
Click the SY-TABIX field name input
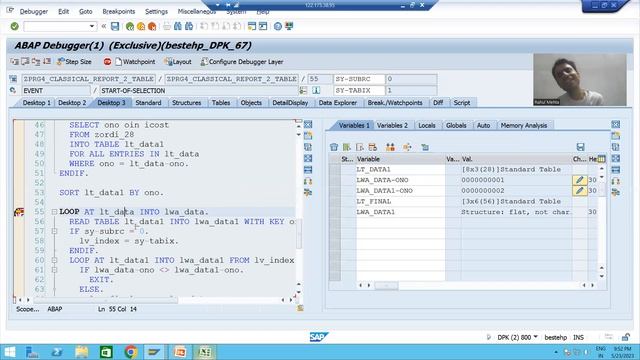[359, 91]
